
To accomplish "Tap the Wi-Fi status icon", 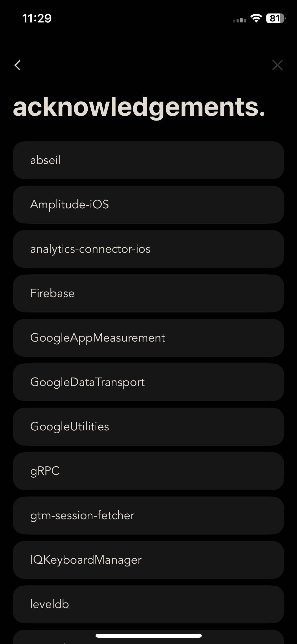I will (x=256, y=18).
